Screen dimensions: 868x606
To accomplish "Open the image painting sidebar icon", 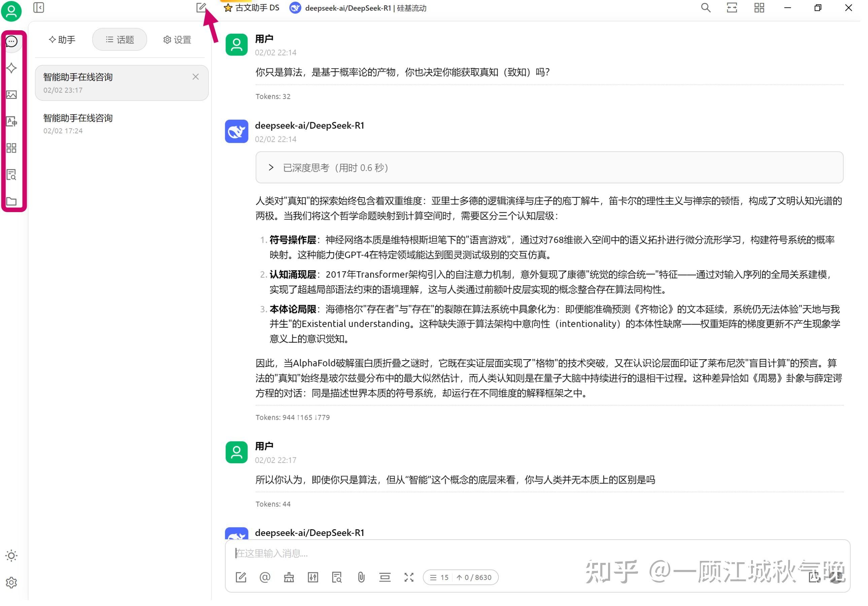I will [x=11, y=95].
